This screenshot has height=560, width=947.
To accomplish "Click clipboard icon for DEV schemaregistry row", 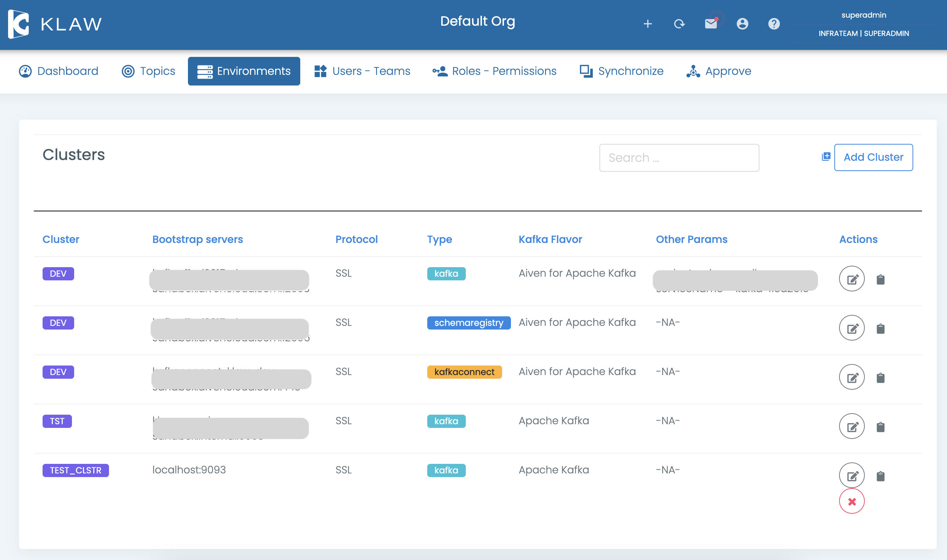I will click(880, 328).
